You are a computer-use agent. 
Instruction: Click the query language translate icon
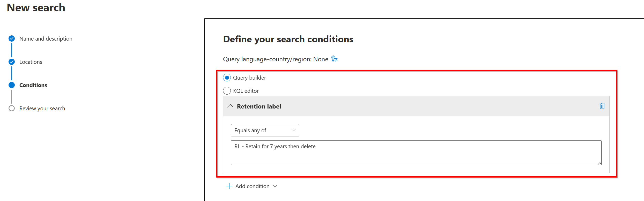point(334,59)
